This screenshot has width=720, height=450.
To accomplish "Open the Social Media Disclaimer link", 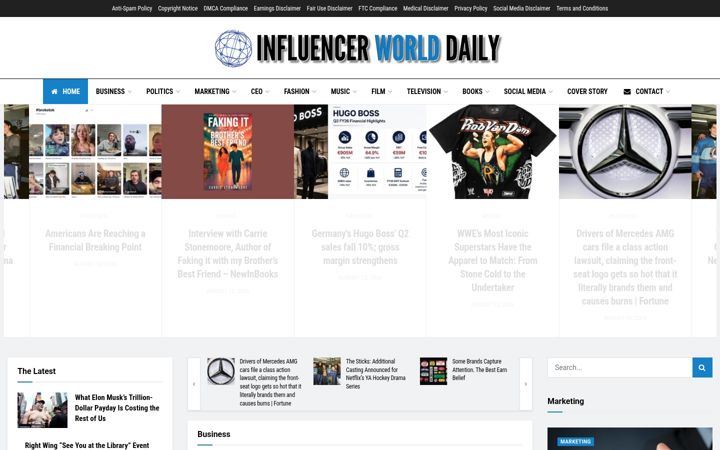I will click(522, 8).
